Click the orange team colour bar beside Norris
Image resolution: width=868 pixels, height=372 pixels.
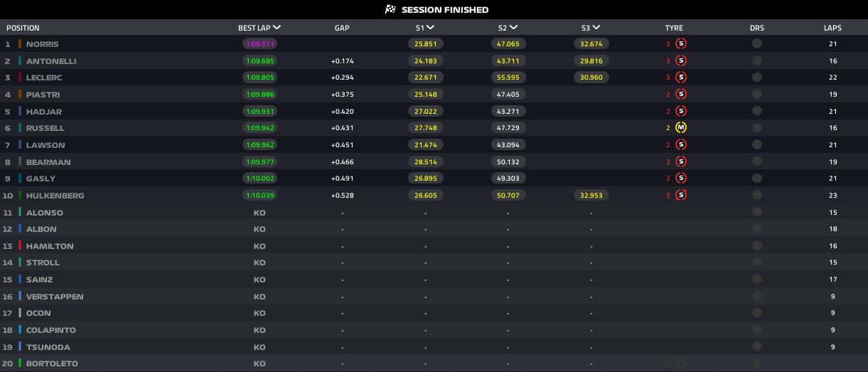point(20,43)
